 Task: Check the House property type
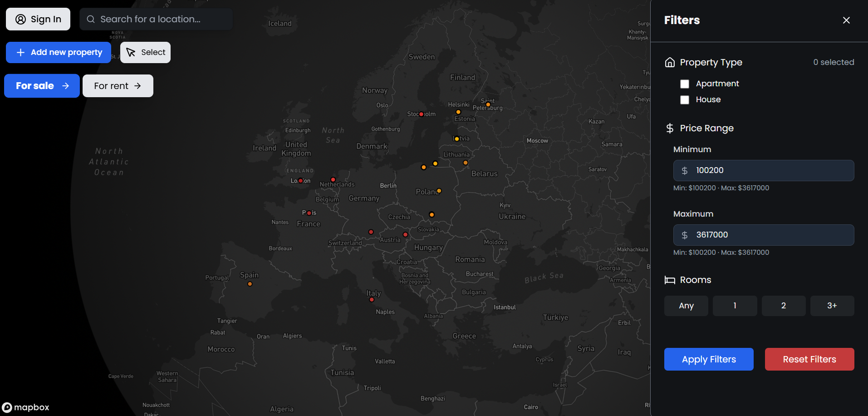[685, 100]
